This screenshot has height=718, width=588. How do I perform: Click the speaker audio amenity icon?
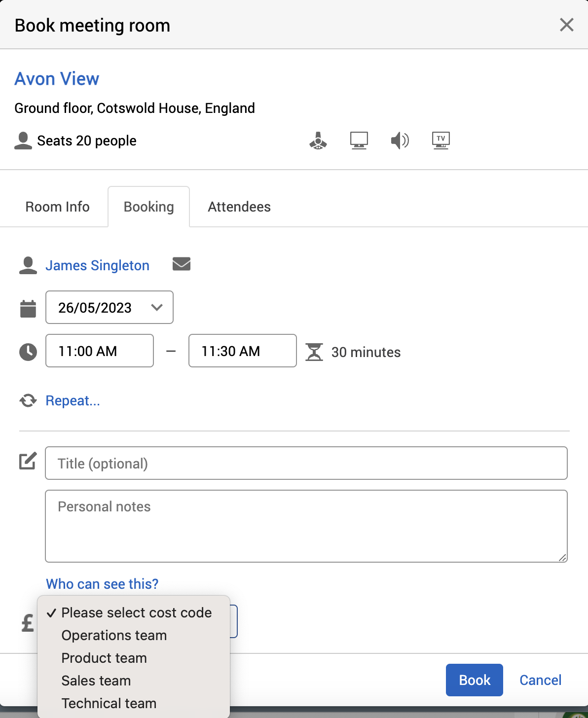click(400, 141)
